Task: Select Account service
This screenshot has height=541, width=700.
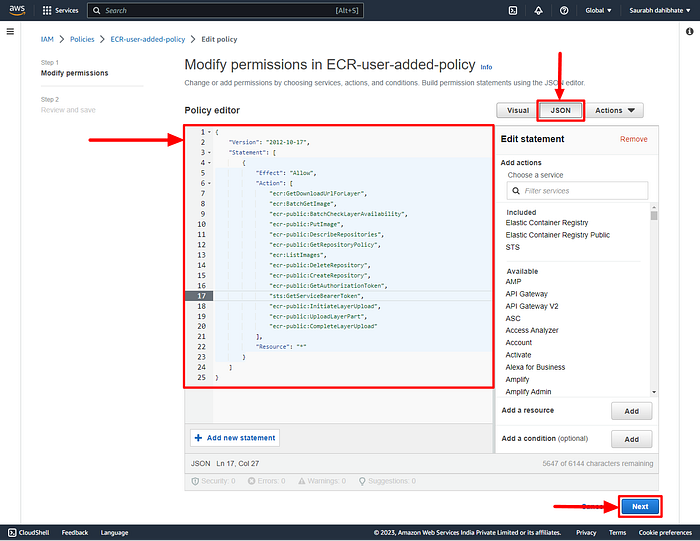Action: [519, 343]
